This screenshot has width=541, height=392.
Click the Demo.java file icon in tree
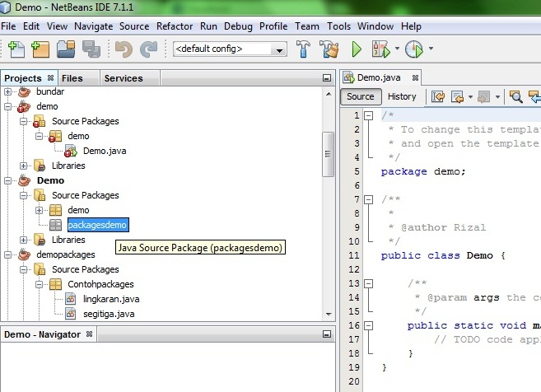71,152
